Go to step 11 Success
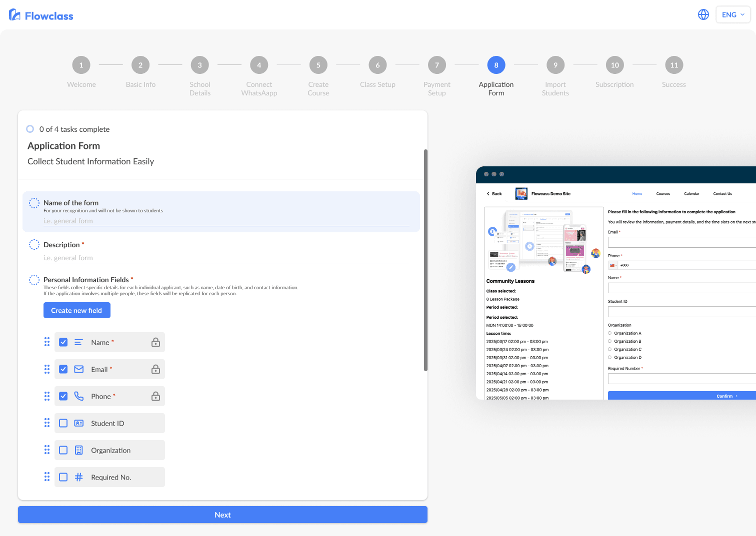Viewport: 756px width, 536px height. tap(674, 65)
